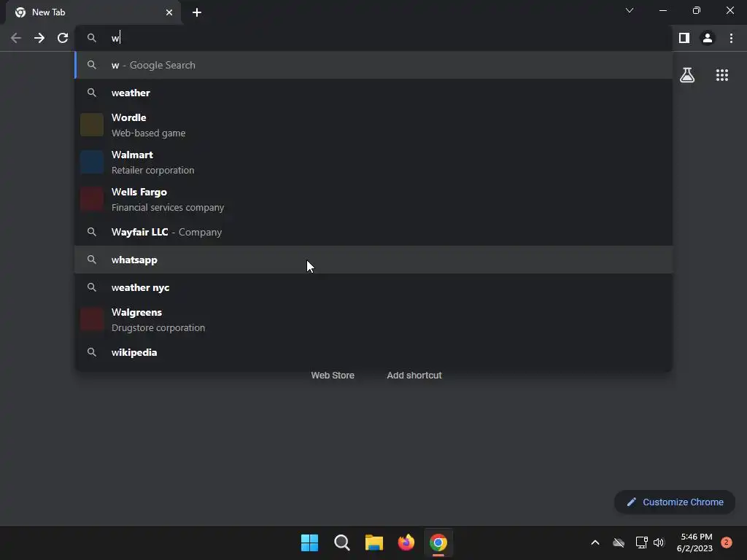The height and width of the screenshot is (560, 747).
Task: Open network status tray icon
Action: [641, 542]
